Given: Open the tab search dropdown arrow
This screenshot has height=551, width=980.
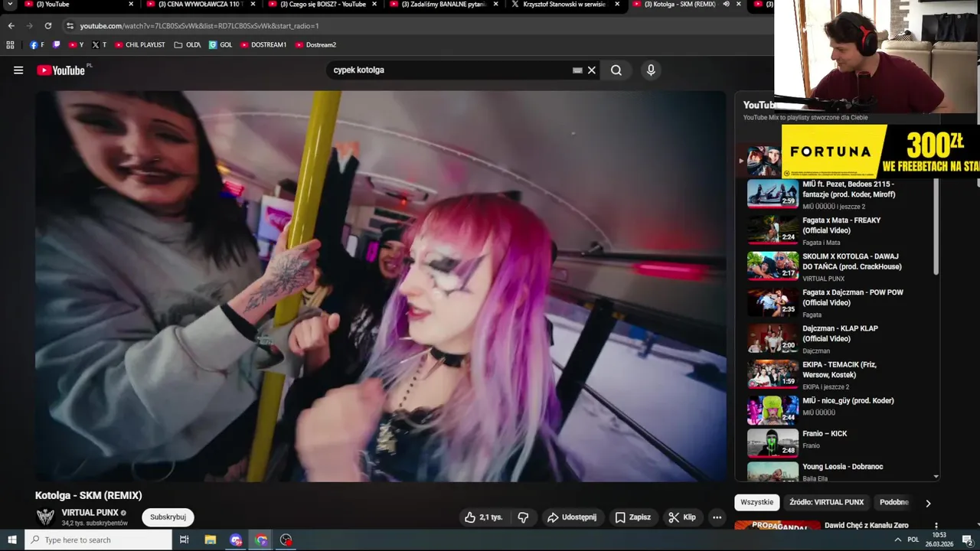Looking at the screenshot, I should click(10, 5).
